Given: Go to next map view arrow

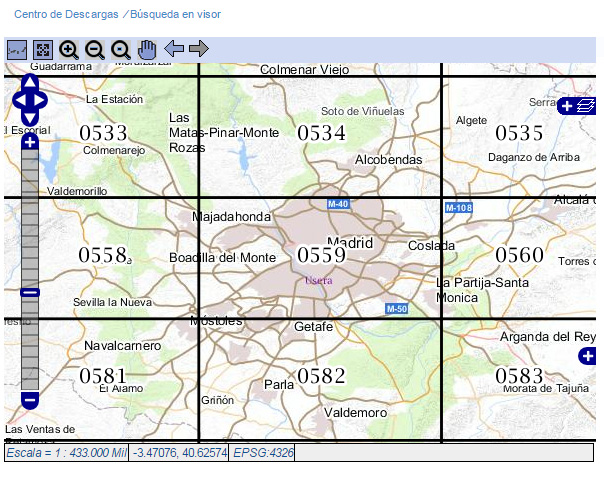Looking at the screenshot, I should 199,49.
